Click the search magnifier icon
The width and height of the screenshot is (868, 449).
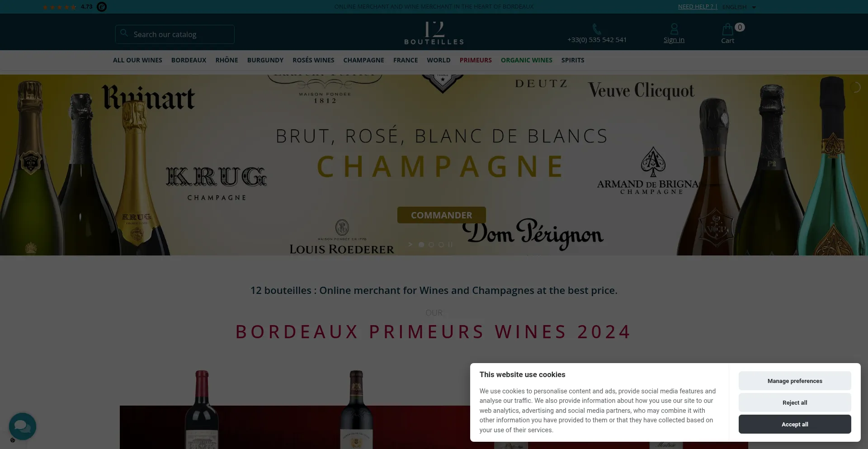click(124, 33)
